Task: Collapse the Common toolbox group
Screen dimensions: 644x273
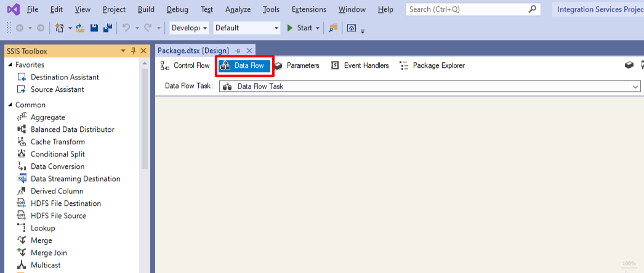Action: point(10,105)
